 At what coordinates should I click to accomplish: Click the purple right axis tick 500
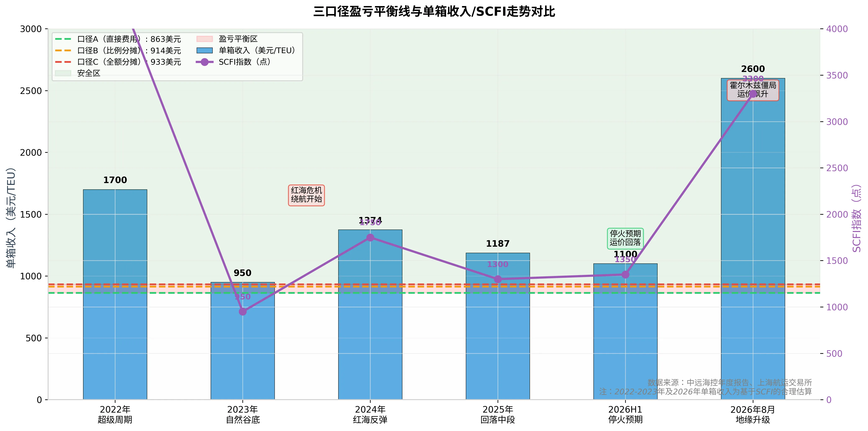pos(834,354)
